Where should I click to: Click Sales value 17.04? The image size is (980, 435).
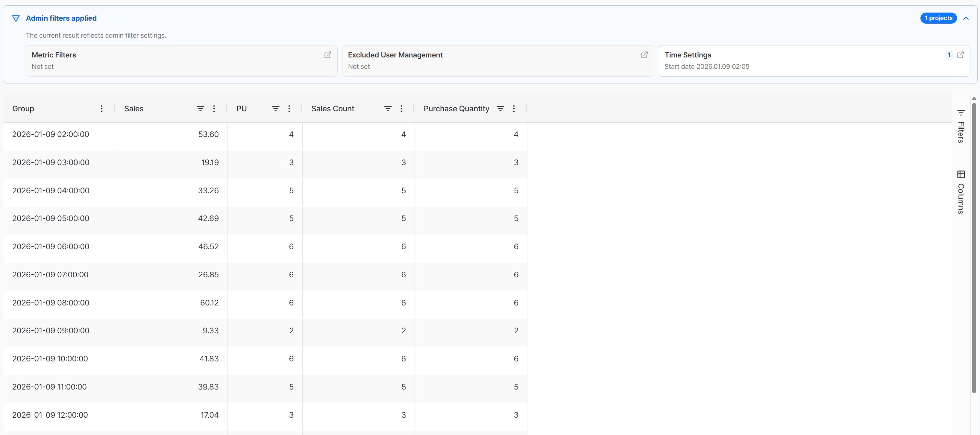(x=210, y=415)
